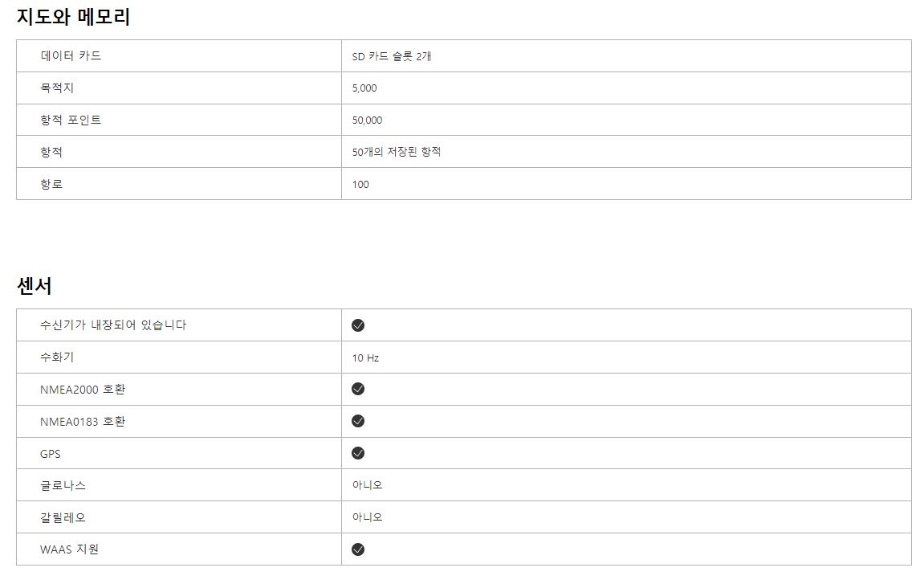Click the WAAS 지원 label

[70, 549]
